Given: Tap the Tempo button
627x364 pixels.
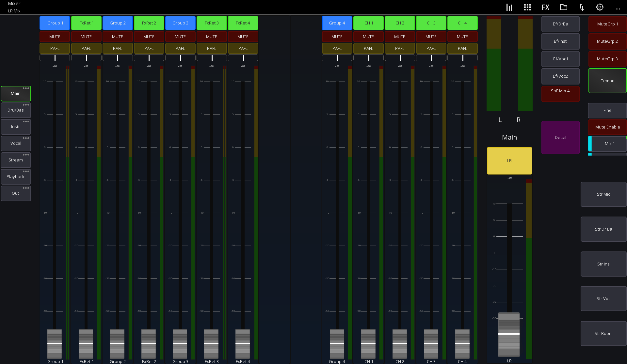Looking at the screenshot, I should (x=607, y=81).
